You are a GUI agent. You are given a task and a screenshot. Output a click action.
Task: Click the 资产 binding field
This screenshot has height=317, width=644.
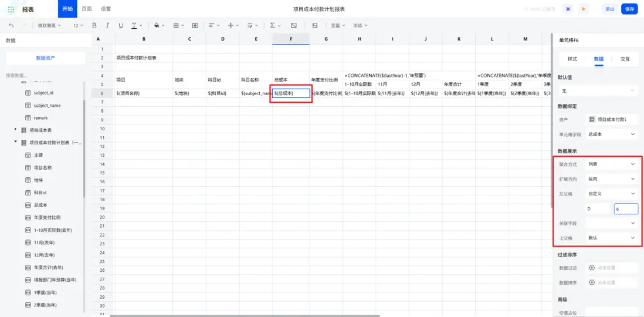(x=612, y=119)
